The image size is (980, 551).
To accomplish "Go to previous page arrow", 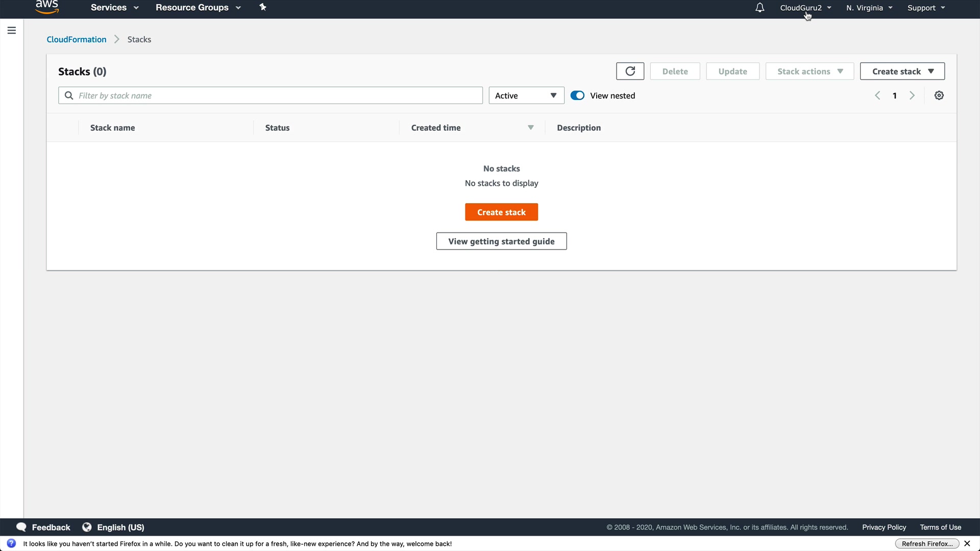I will pyautogui.click(x=877, y=95).
